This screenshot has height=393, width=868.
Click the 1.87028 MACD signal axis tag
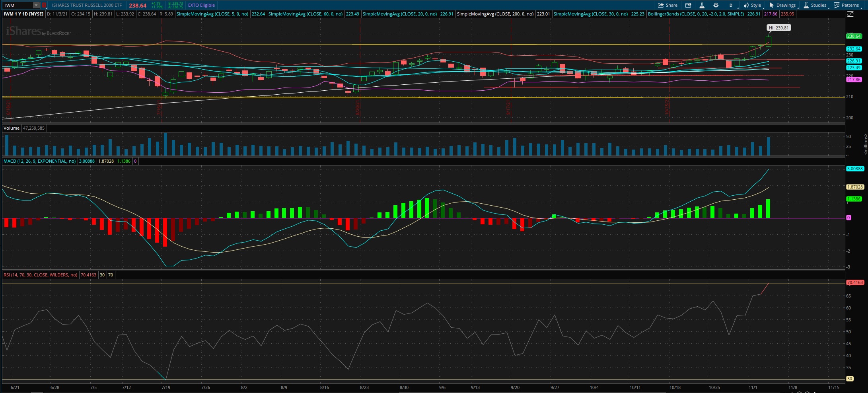[855, 187]
